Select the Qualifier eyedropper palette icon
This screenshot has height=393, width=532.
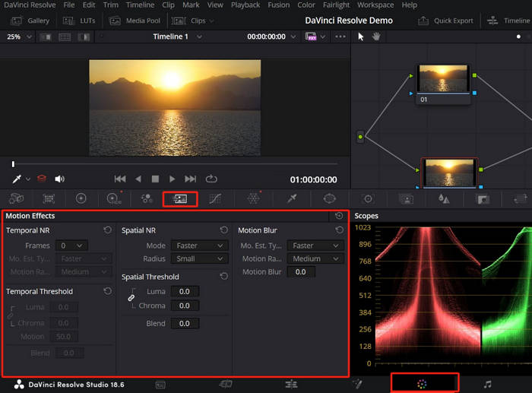(x=292, y=198)
